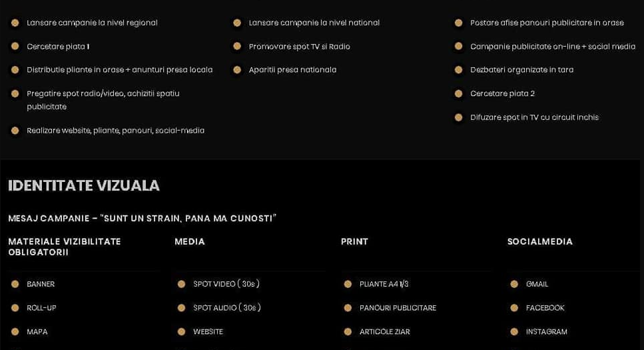Click the bullet dot beside INSTAGRAM
This screenshot has height=350, width=644.
click(514, 332)
